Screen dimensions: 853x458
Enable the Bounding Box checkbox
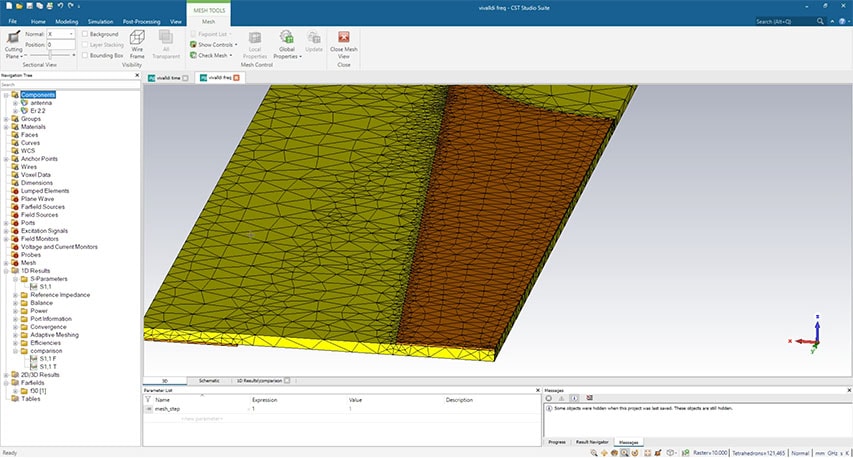(85, 56)
